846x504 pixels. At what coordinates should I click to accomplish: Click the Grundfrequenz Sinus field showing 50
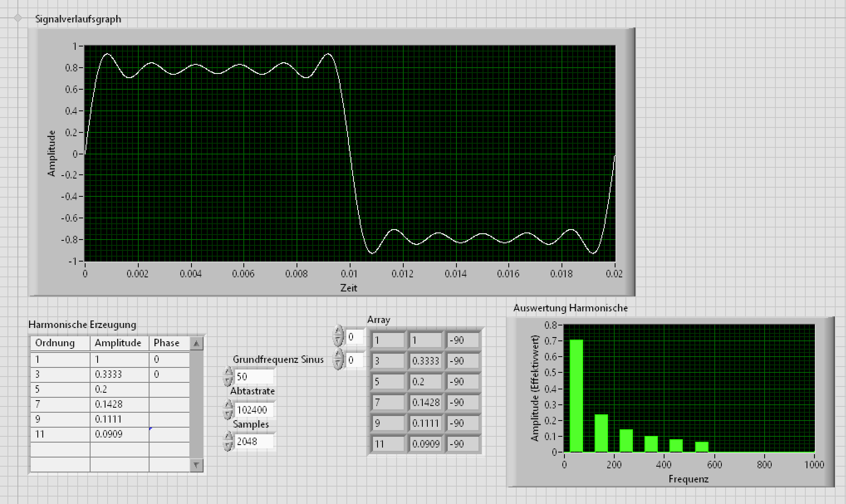[253, 377]
